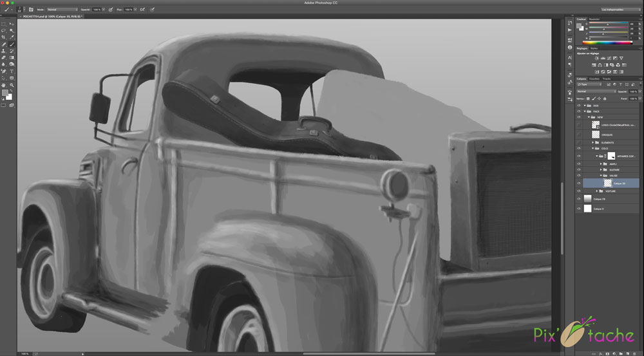
Task: Click the brush Opacité value field
Action: [97, 10]
